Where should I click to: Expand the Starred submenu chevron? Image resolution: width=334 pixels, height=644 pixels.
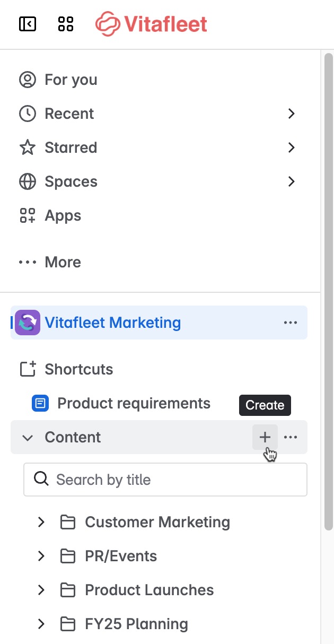pyautogui.click(x=291, y=147)
